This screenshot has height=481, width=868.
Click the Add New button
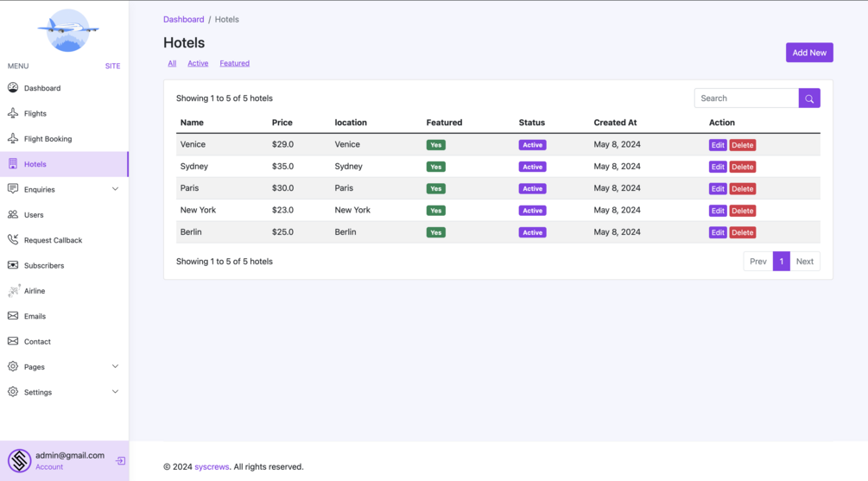click(808, 53)
